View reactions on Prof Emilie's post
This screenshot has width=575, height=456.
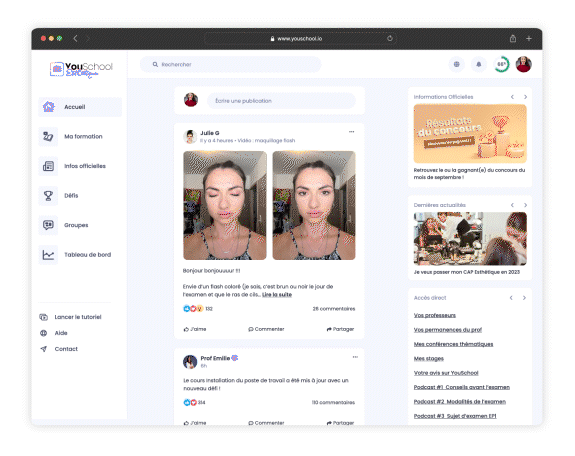click(194, 402)
